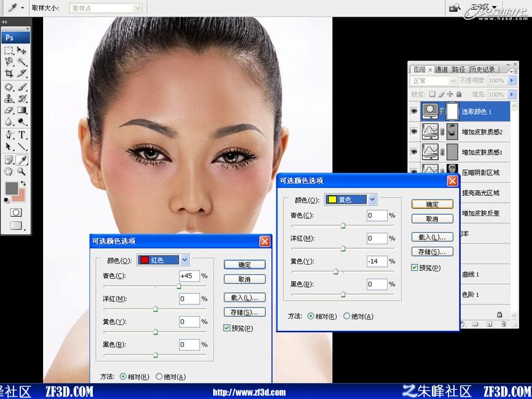Viewport: 532px width, 399px height.
Task: Open the 不透明度 opacity slider arrow
Action: tap(512, 80)
